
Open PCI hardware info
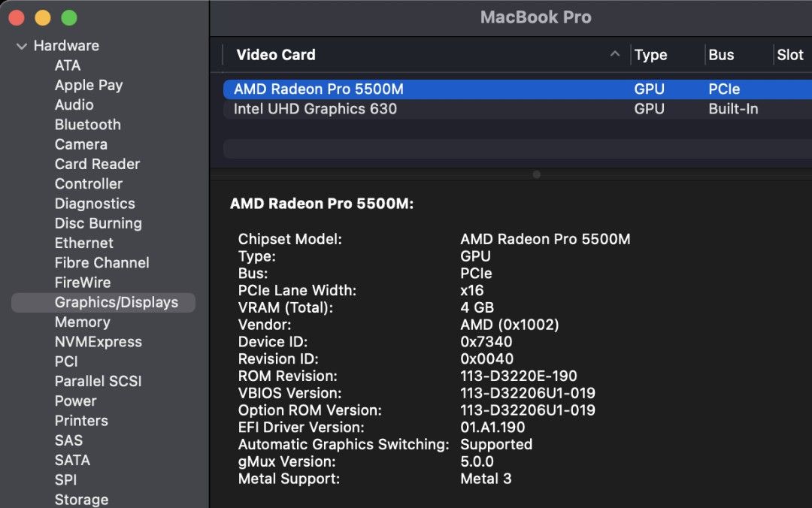coord(66,361)
